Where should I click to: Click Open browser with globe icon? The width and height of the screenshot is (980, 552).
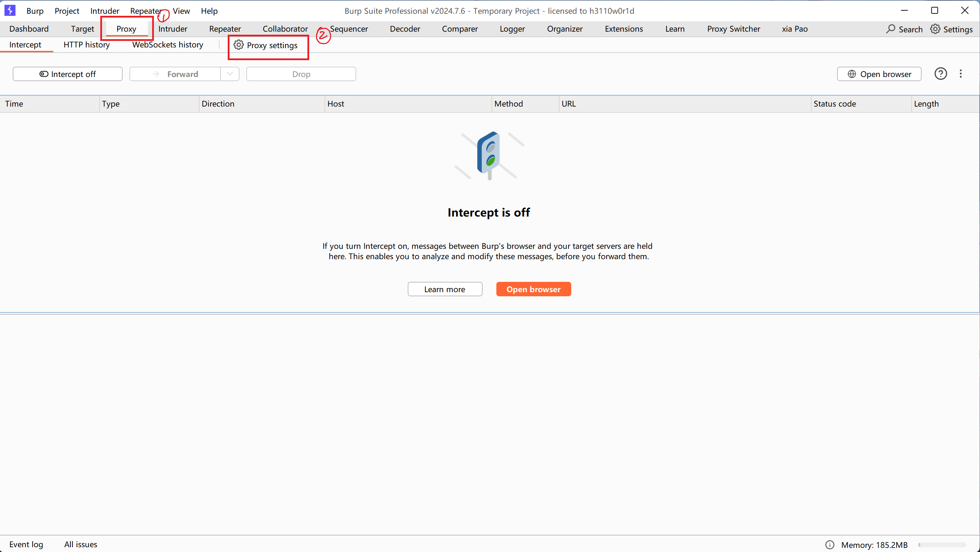click(879, 74)
